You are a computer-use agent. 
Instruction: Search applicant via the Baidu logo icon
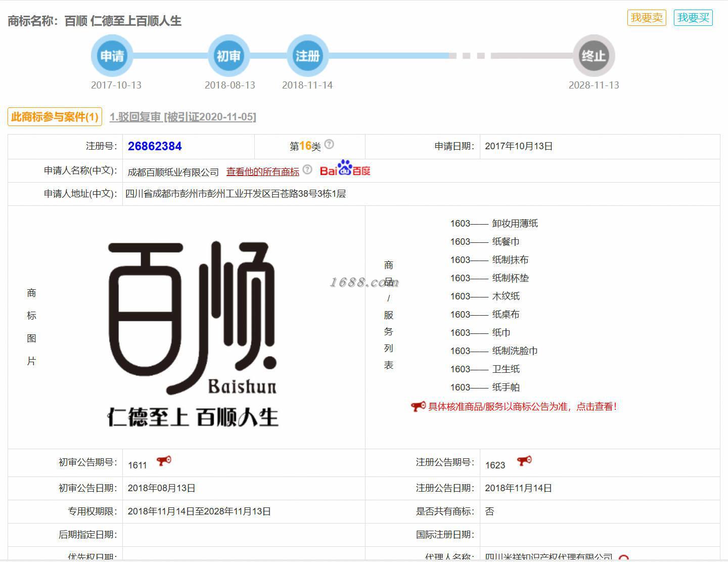coord(345,168)
